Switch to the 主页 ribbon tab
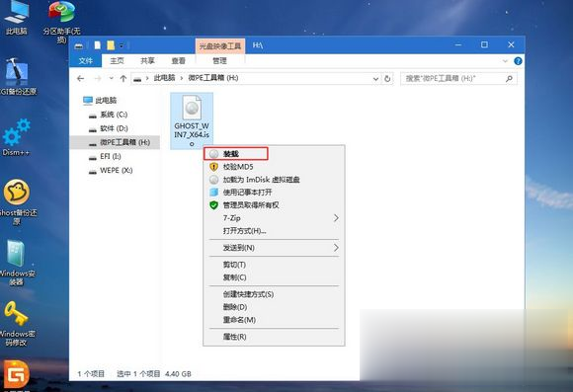This screenshot has width=573, height=392. pyautogui.click(x=117, y=61)
